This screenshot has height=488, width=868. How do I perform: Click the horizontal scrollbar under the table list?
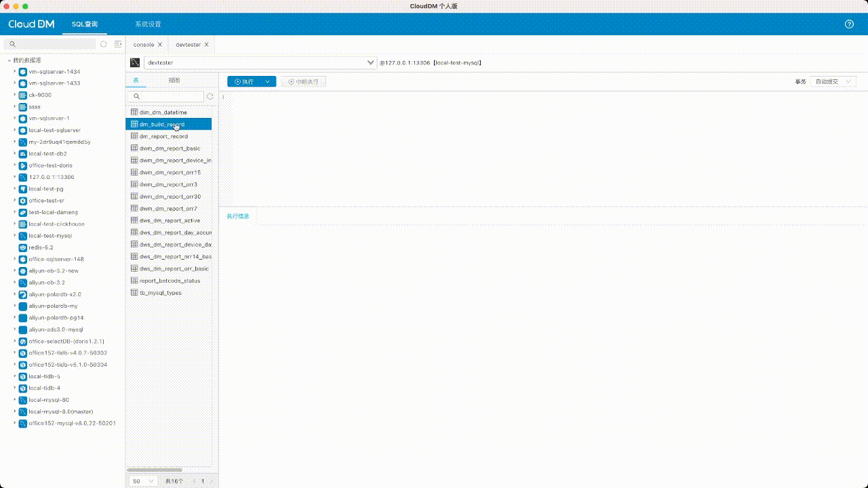coord(155,470)
